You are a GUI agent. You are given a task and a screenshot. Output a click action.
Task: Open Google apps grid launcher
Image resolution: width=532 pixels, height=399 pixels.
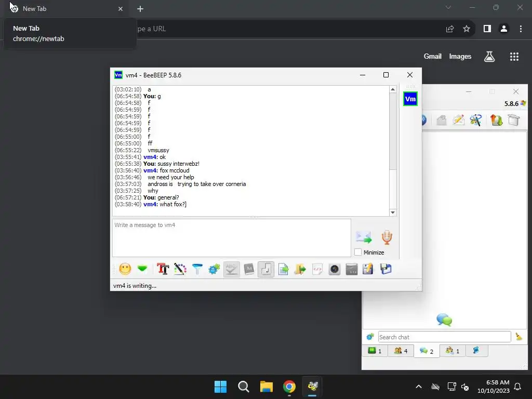[514, 56]
